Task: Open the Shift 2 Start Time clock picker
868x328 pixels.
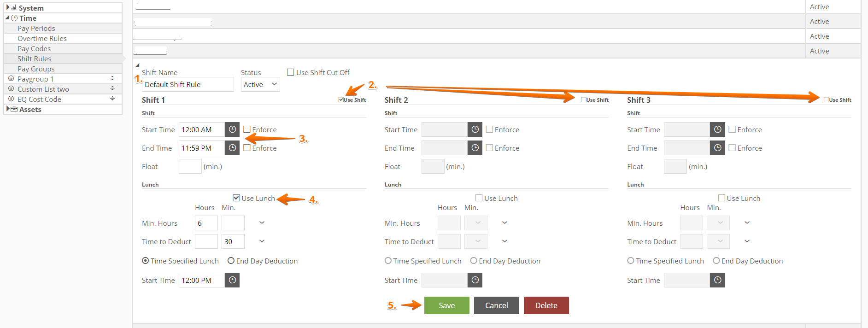Action: tap(475, 129)
